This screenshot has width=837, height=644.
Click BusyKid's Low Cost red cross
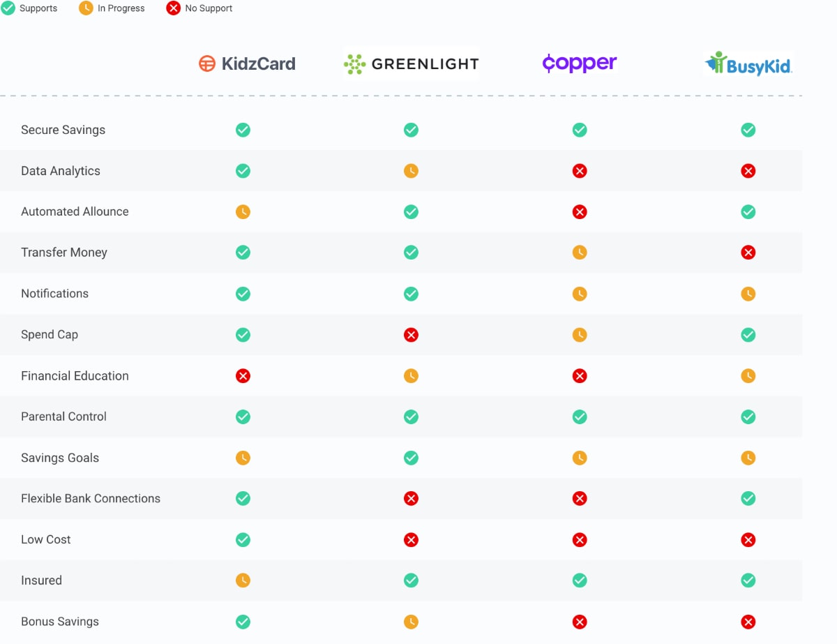(748, 539)
